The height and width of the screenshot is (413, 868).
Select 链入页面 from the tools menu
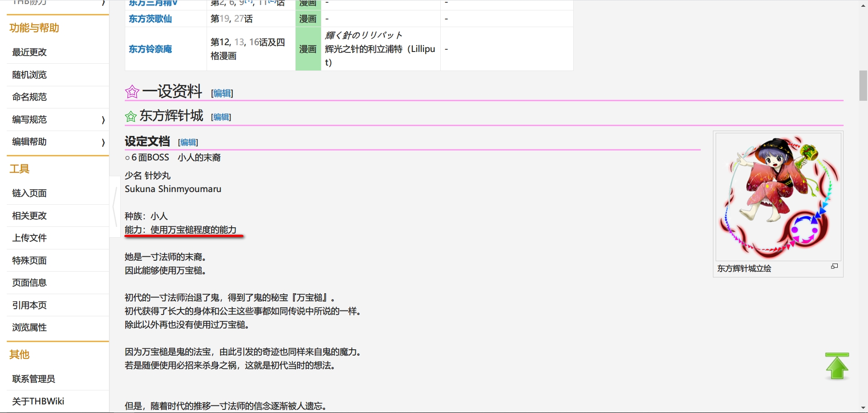coord(29,193)
